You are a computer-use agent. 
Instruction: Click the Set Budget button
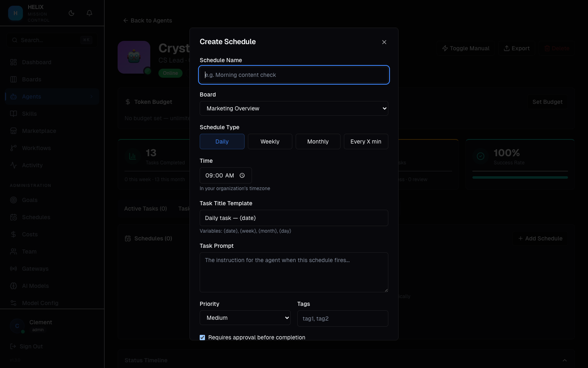pyautogui.click(x=547, y=102)
